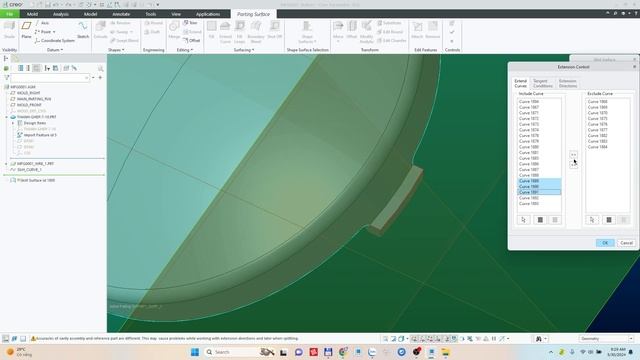Select SILH_CURVE_1 in model tree
640x360 pixels.
(x=29, y=169)
